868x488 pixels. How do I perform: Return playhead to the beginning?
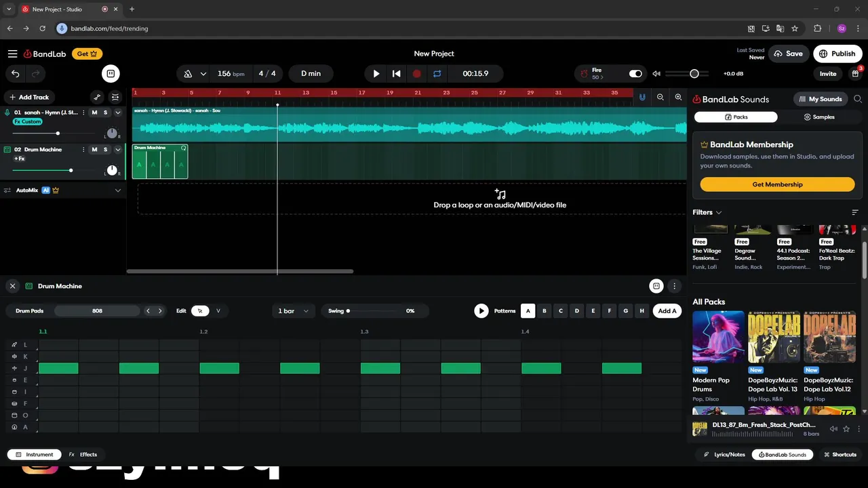point(397,73)
